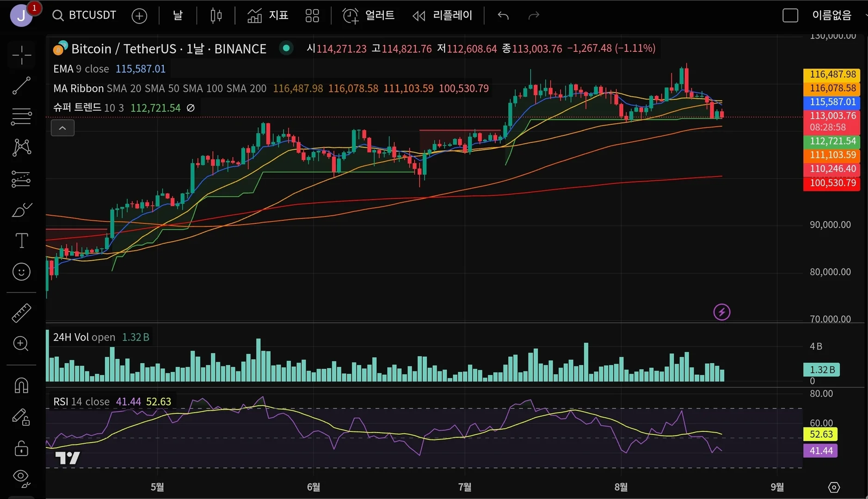Change chart type with candlestick icon
Image resolution: width=868 pixels, height=499 pixels.
(216, 16)
